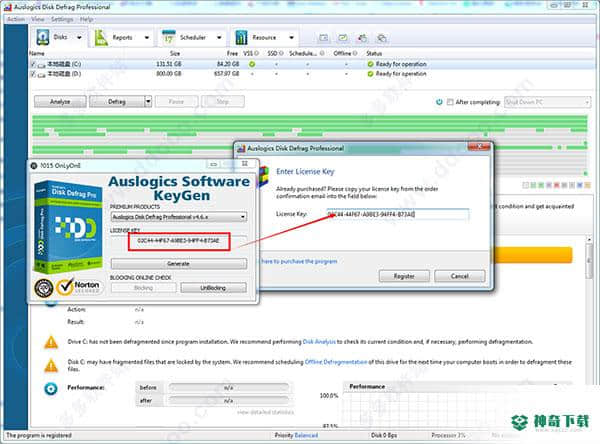Click The program is registered status text
This screenshot has width=600, height=444.
click(x=39, y=435)
